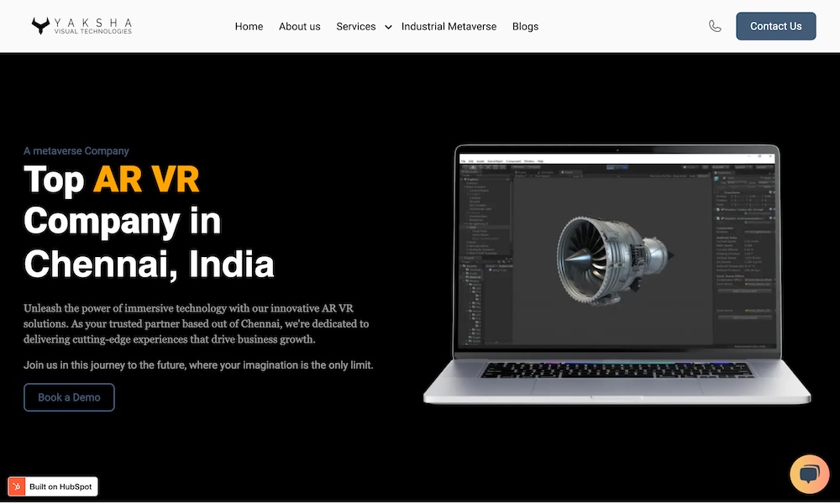Click the orange AR VR heading text
The width and height of the screenshot is (840, 504).
146,178
